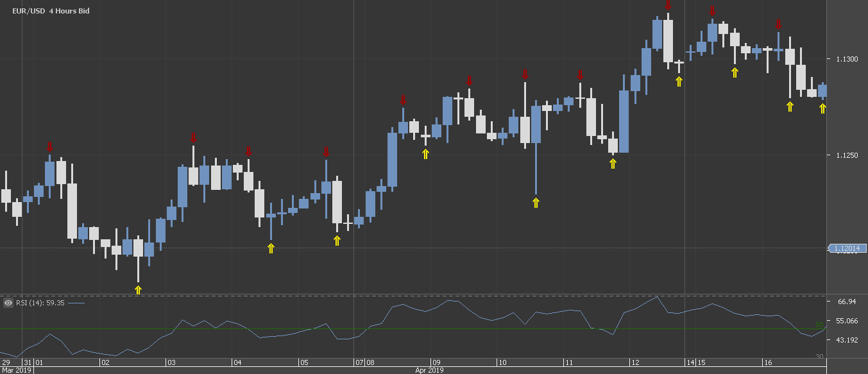Image resolution: width=868 pixels, height=374 pixels.
Task: Click the topmost red sell arrow at chart peak
Action: [668, 5]
